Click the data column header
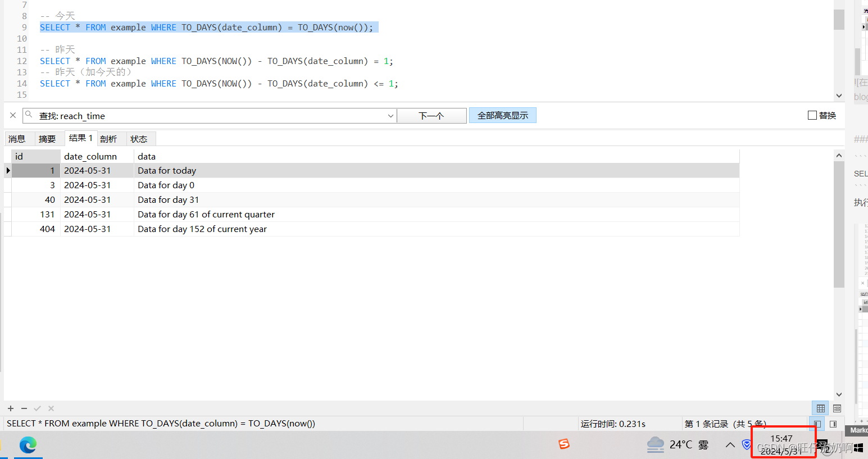 pos(437,156)
